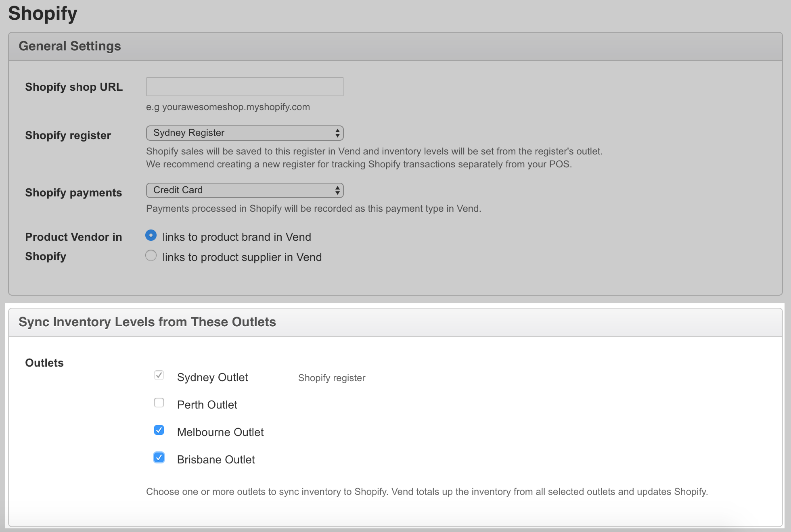This screenshot has height=532, width=791.
Task: Click the 'Shopify register' tag beside Sydney Outlet
Action: (331, 378)
